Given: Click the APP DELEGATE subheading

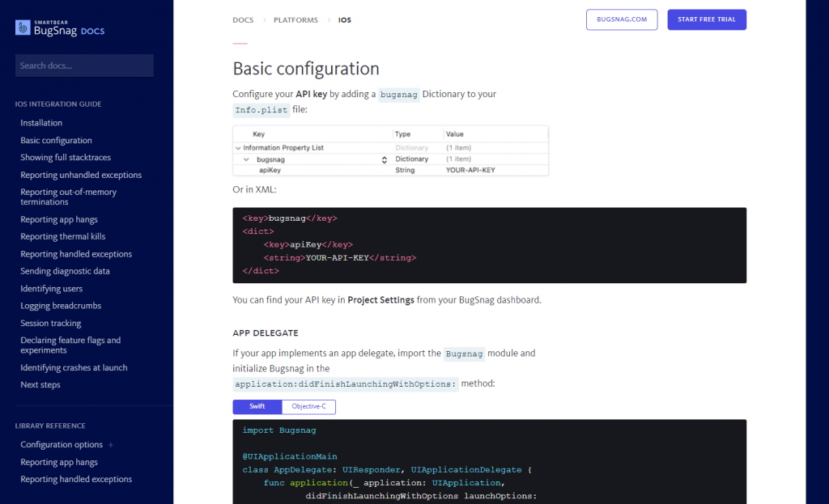Looking at the screenshot, I should [x=266, y=332].
